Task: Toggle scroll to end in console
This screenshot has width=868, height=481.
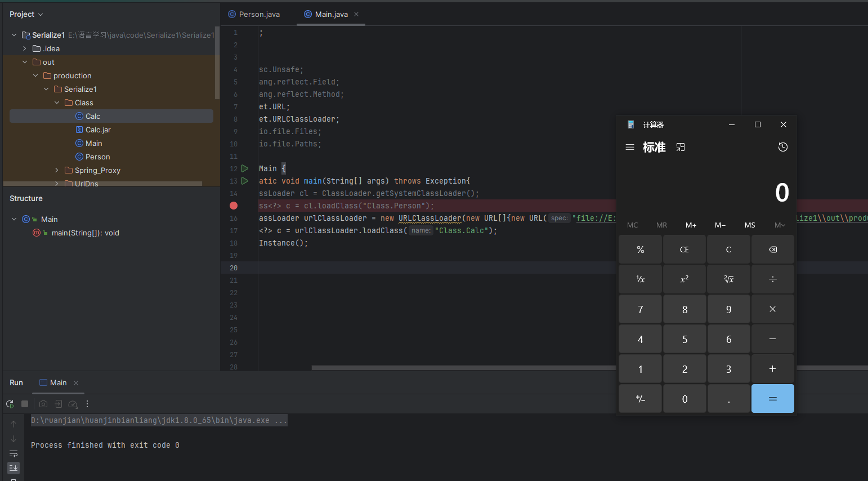Action: point(14,468)
